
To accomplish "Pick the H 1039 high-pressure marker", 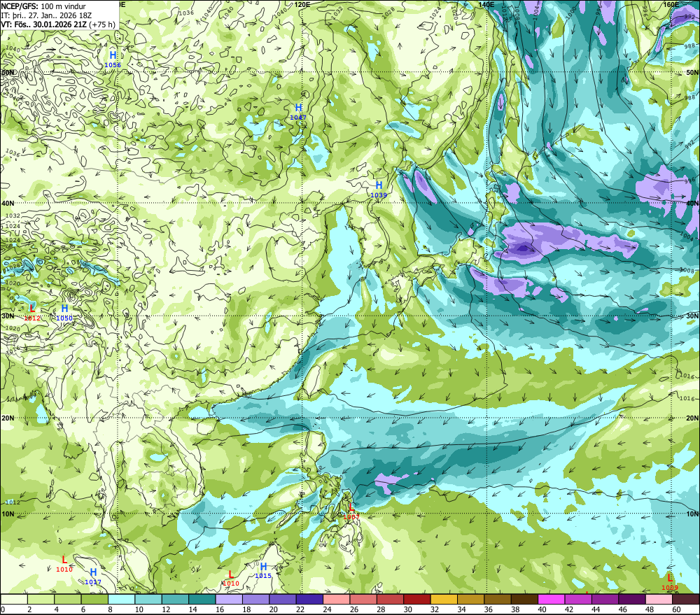I will coord(379,189).
